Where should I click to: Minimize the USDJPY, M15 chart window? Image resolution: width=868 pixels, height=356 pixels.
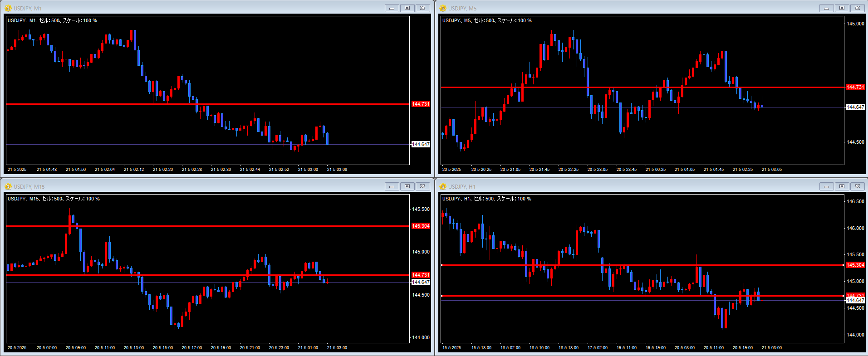[x=392, y=186]
